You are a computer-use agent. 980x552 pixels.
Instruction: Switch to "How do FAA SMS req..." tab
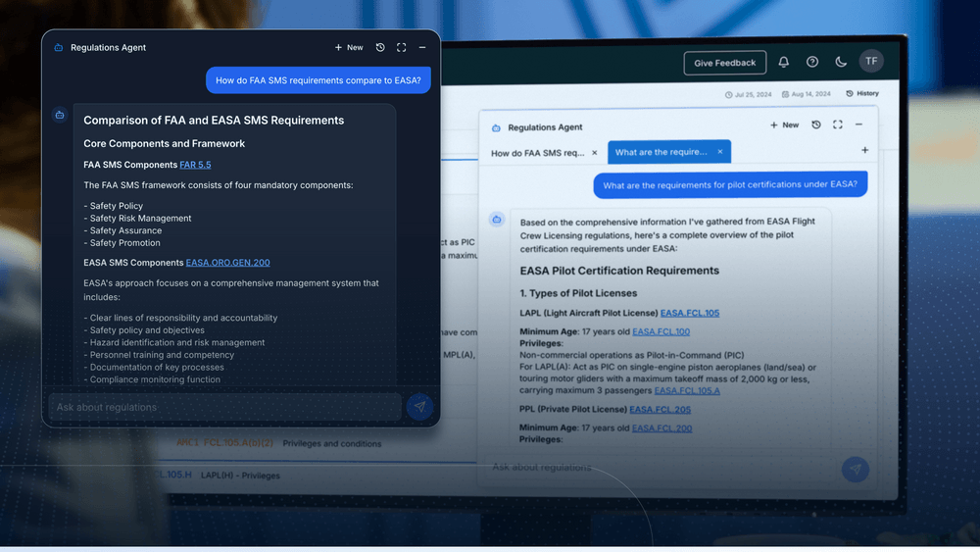[537, 153]
